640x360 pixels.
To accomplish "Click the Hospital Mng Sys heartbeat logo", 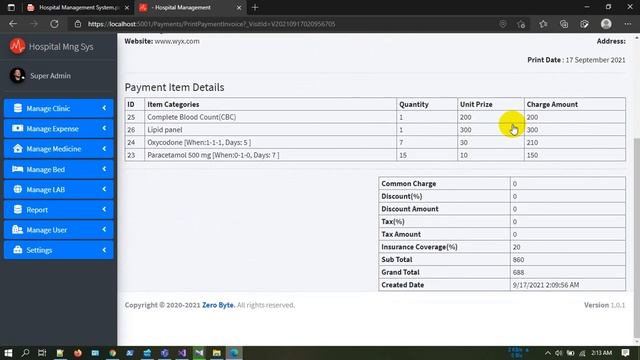I will pos(18,46).
